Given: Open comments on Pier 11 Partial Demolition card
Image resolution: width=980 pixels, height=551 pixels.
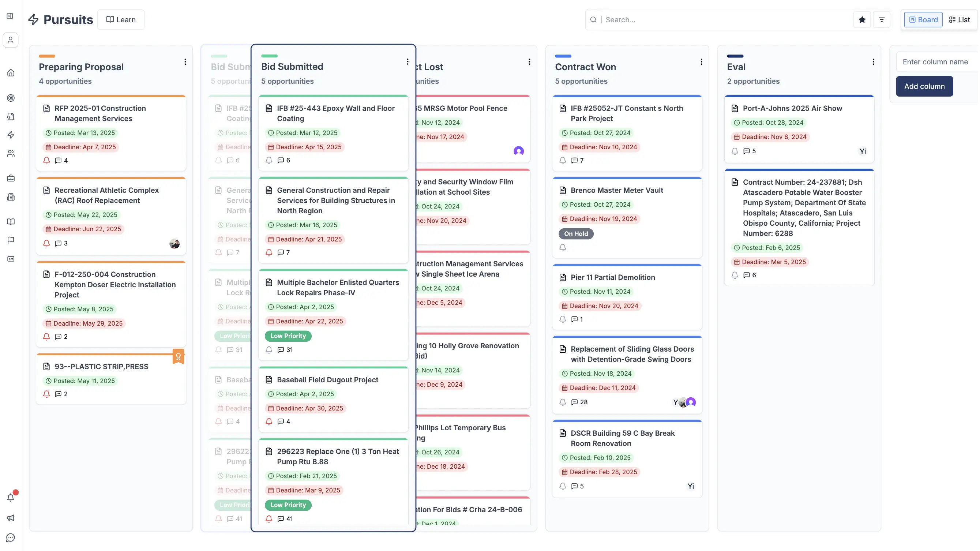Looking at the screenshot, I should [x=577, y=319].
